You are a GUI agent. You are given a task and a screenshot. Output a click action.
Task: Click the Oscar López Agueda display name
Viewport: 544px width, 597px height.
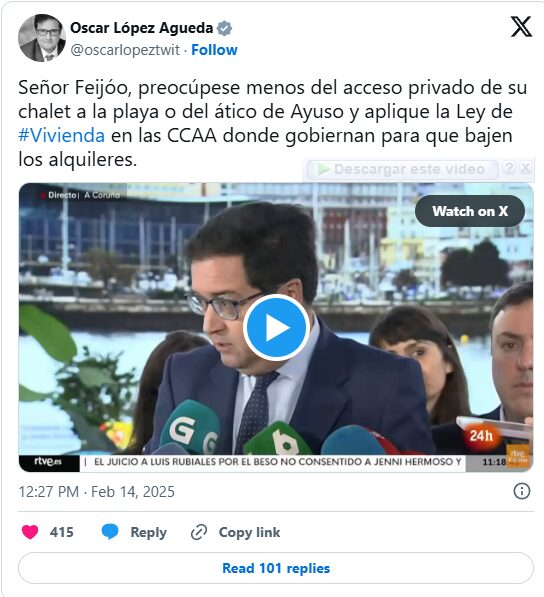141,28
